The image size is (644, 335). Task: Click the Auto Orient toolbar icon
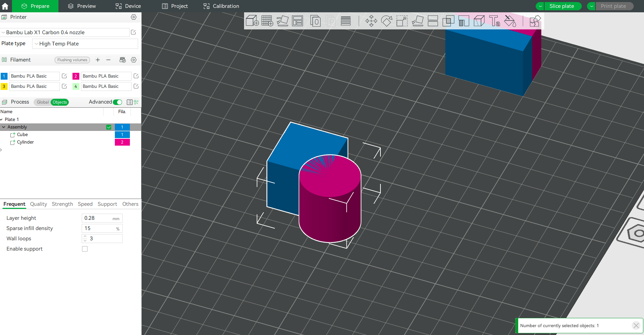283,21
